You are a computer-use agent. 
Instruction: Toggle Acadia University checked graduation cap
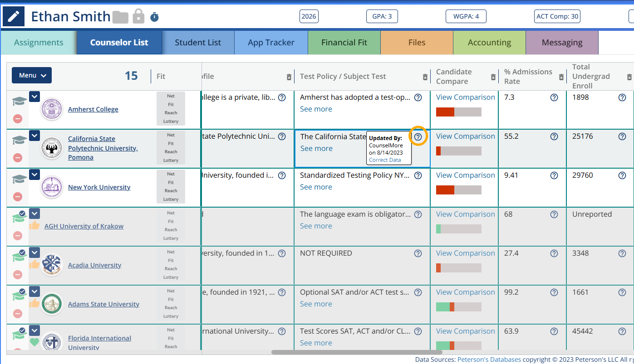coord(19,257)
